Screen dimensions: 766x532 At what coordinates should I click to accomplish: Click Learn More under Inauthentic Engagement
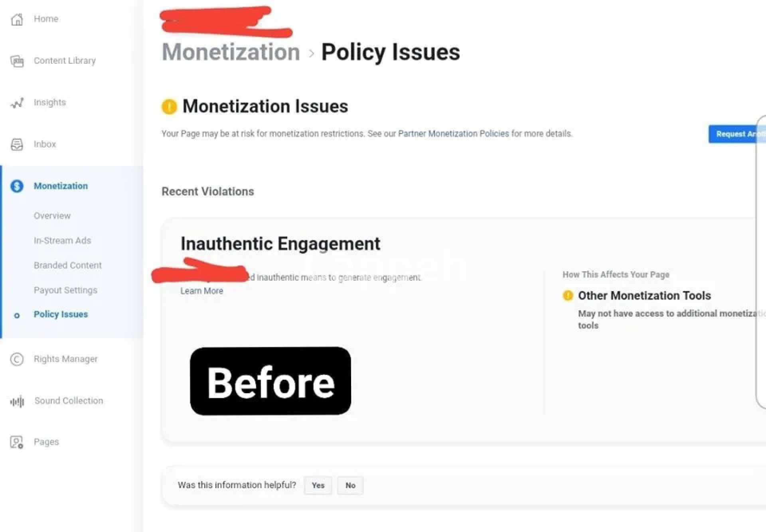(201, 291)
